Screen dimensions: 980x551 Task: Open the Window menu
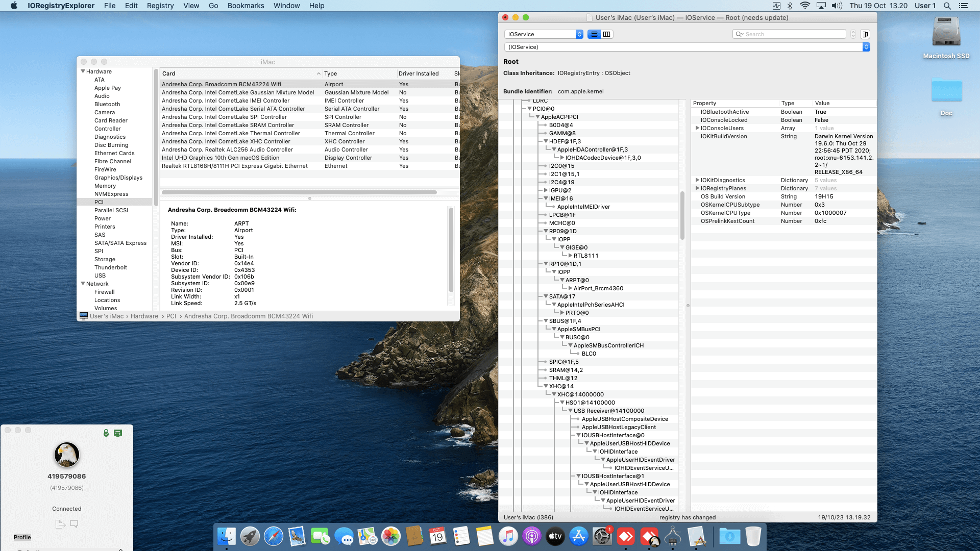(x=286, y=6)
